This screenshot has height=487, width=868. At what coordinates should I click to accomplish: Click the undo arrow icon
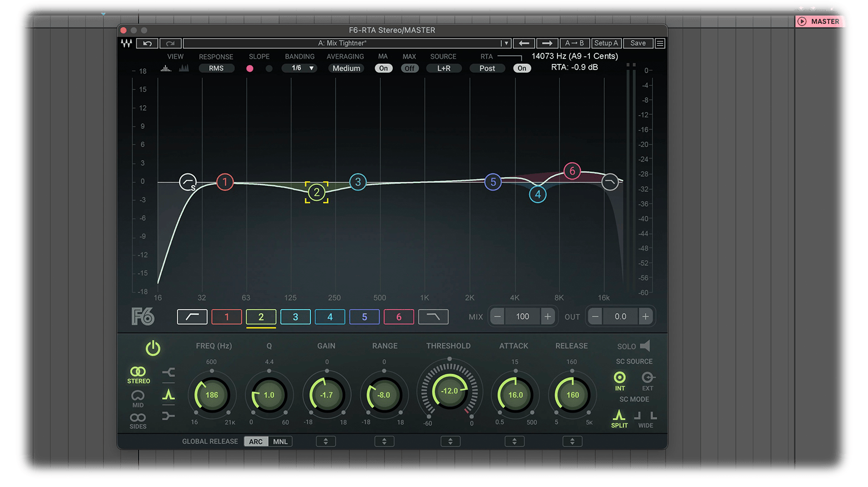[147, 43]
